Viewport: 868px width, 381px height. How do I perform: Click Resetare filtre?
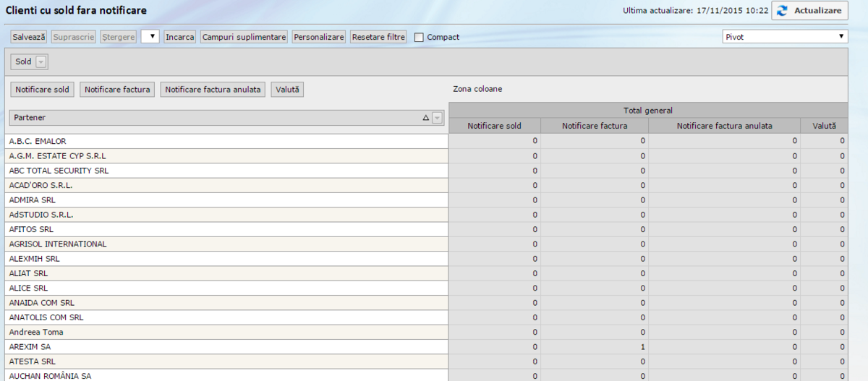pyautogui.click(x=378, y=37)
